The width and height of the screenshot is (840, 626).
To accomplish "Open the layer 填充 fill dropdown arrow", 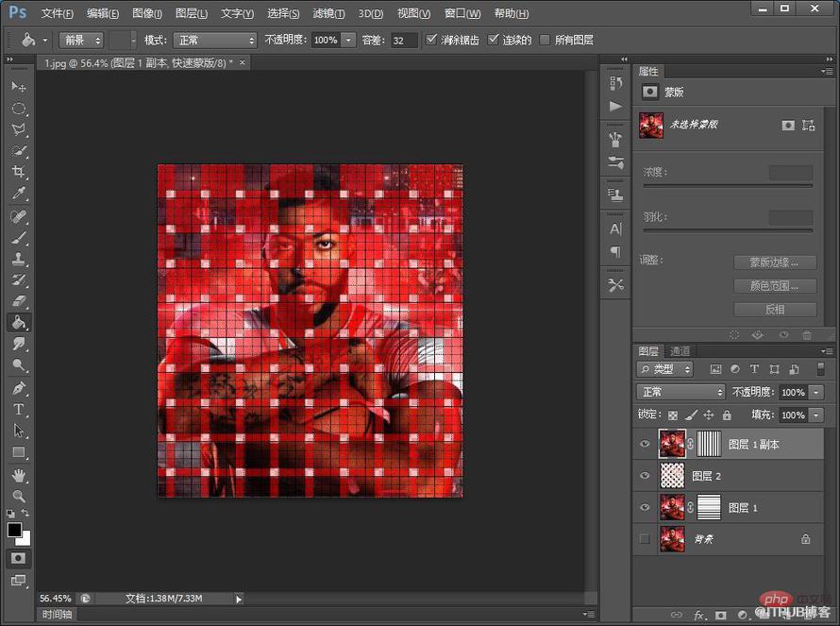I will pyautogui.click(x=815, y=415).
